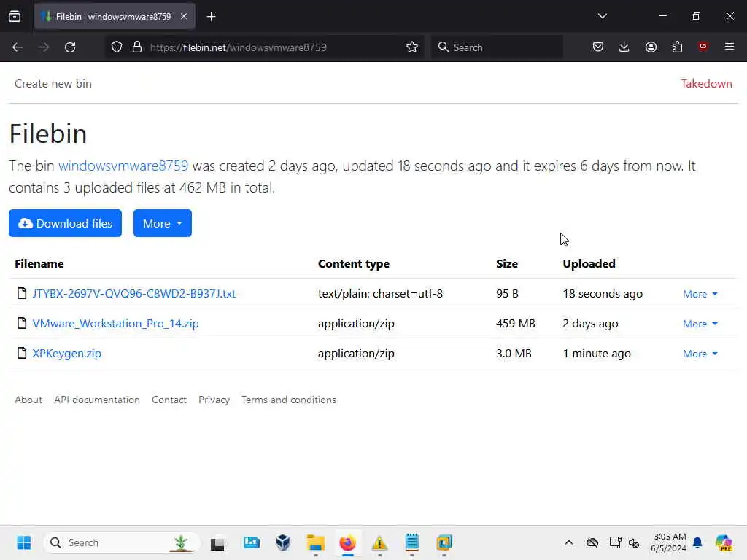Open VMware_Workstation_Pro_14.zip file link

(115, 323)
